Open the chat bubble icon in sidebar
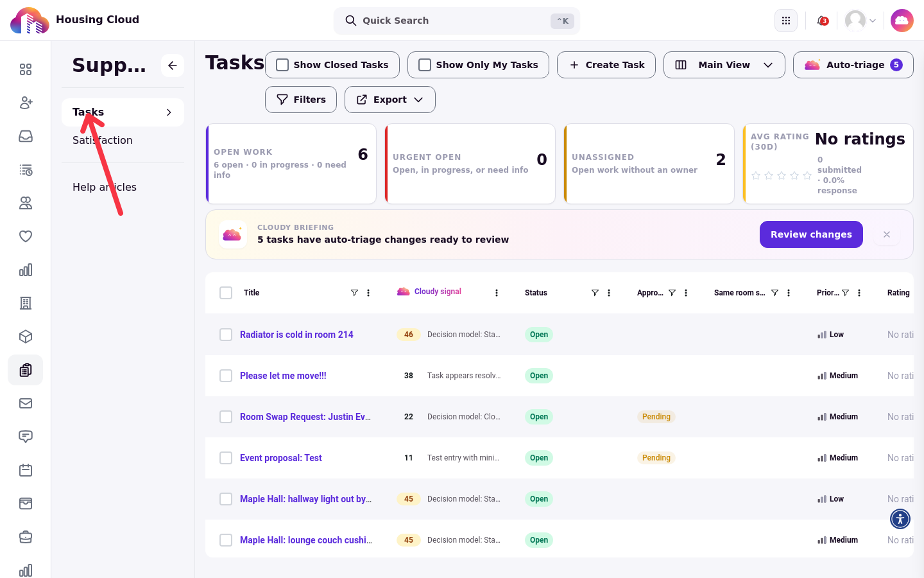Image resolution: width=924 pixels, height=578 pixels. [x=26, y=437]
